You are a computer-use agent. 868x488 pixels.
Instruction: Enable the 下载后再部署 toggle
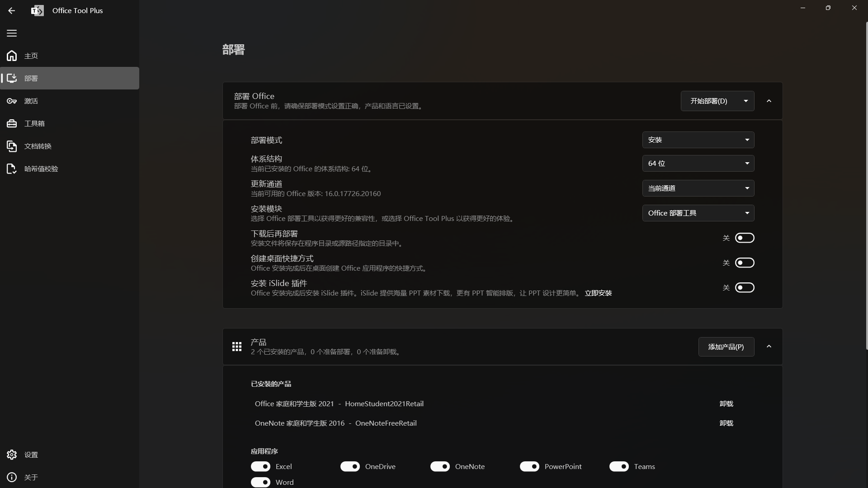point(744,238)
